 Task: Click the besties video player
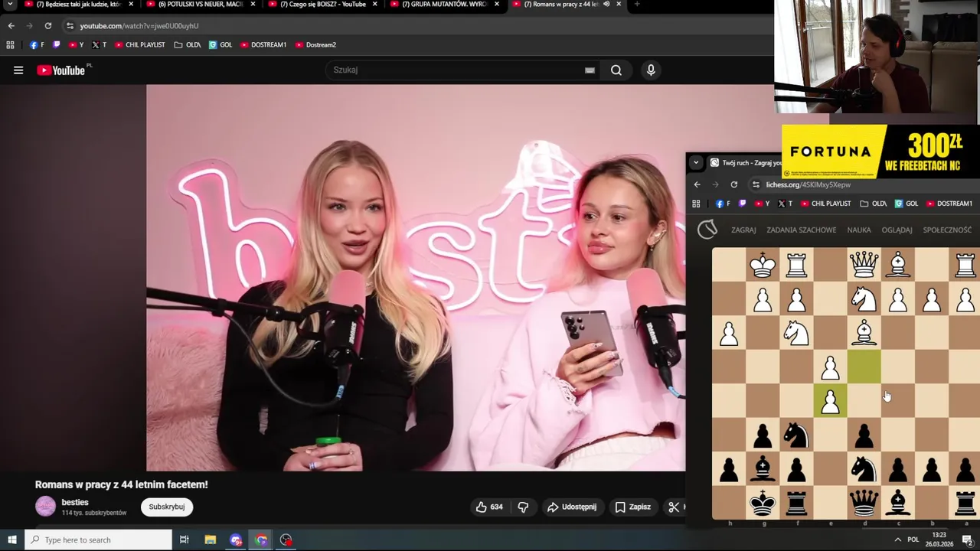click(x=416, y=278)
